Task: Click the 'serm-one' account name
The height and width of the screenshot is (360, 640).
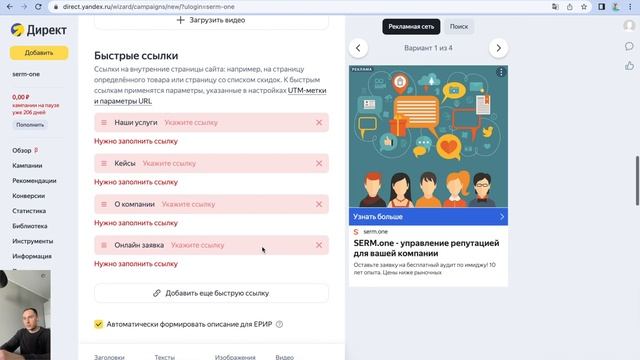Action: point(26,74)
